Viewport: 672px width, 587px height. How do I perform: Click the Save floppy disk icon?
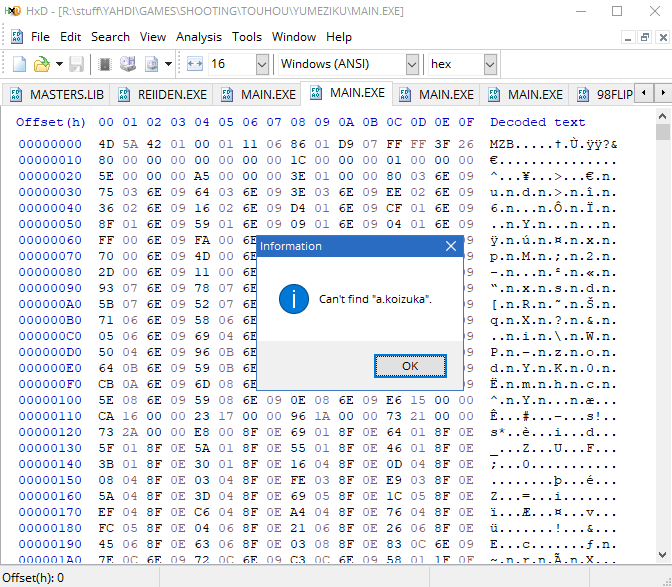pos(77,64)
